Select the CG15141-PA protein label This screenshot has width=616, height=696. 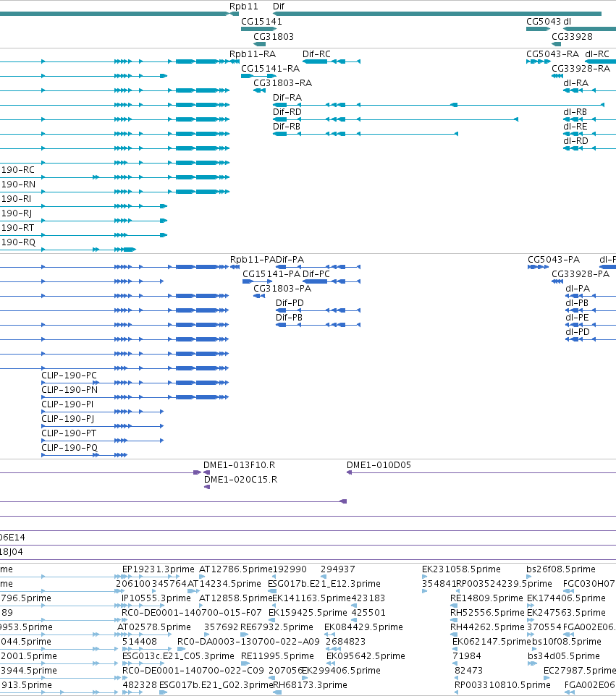(x=271, y=274)
